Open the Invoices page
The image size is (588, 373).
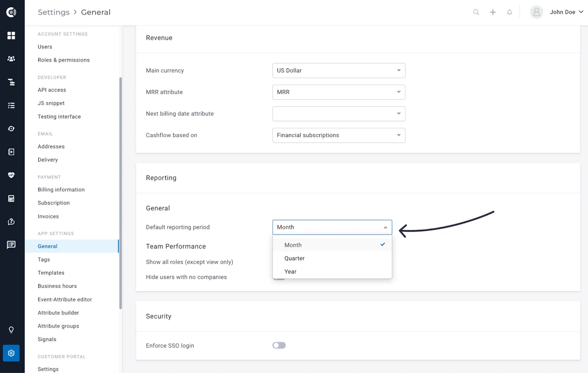(x=48, y=217)
